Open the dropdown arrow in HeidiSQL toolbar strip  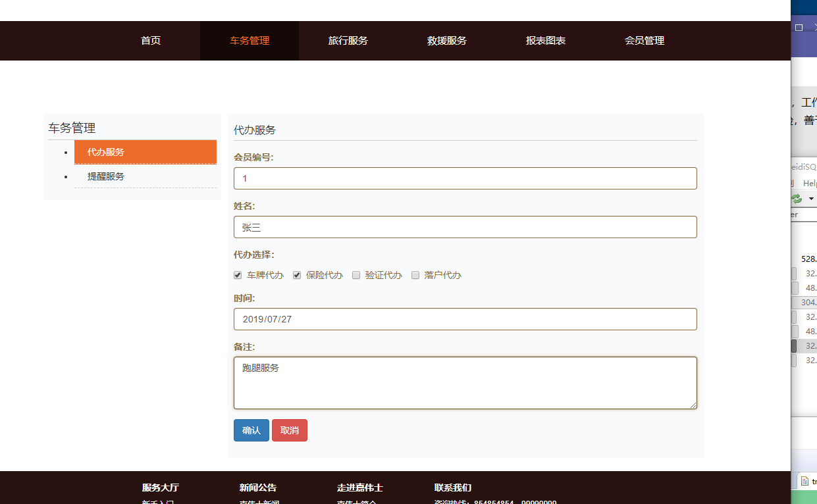pyautogui.click(x=811, y=198)
